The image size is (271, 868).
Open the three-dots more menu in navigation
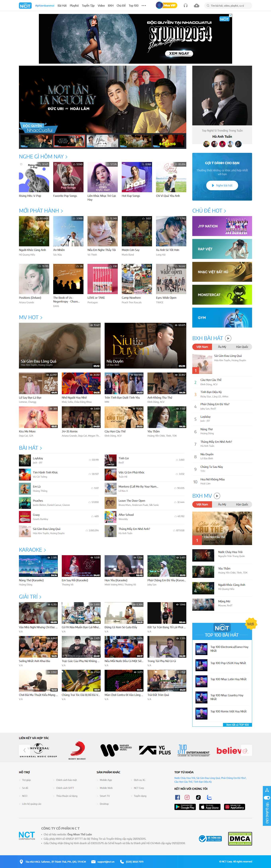coord(144,5)
